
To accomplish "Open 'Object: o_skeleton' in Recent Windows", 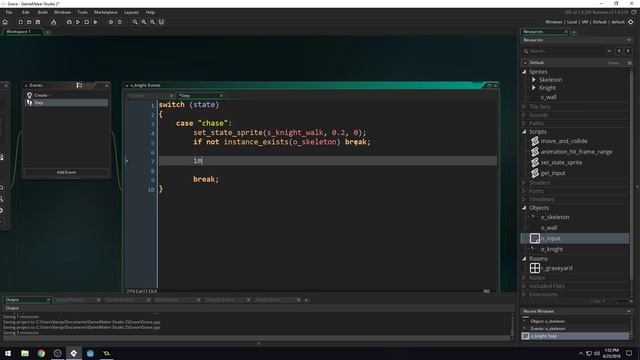I will 548,321.
